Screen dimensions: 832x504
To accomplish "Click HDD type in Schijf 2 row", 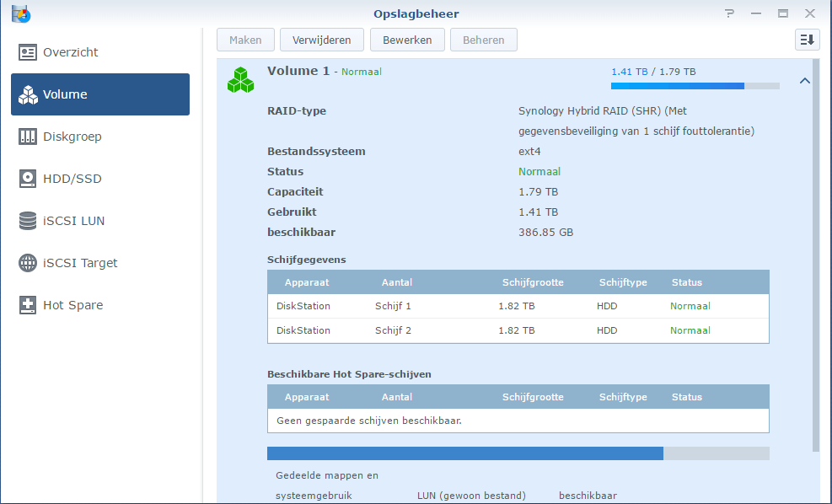I will (606, 330).
